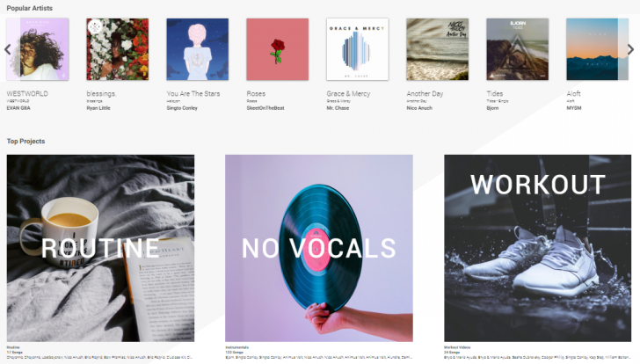This screenshot has height=364, width=640.
Task: Click the Mr. Chase artist link
Action: click(338, 108)
